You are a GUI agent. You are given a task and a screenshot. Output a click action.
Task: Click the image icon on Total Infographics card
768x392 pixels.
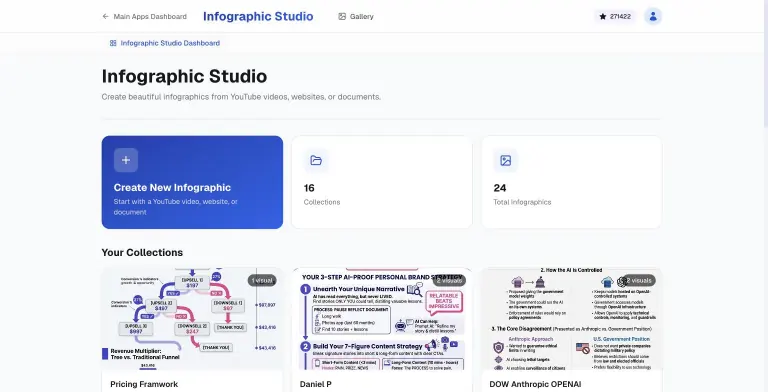tap(505, 160)
